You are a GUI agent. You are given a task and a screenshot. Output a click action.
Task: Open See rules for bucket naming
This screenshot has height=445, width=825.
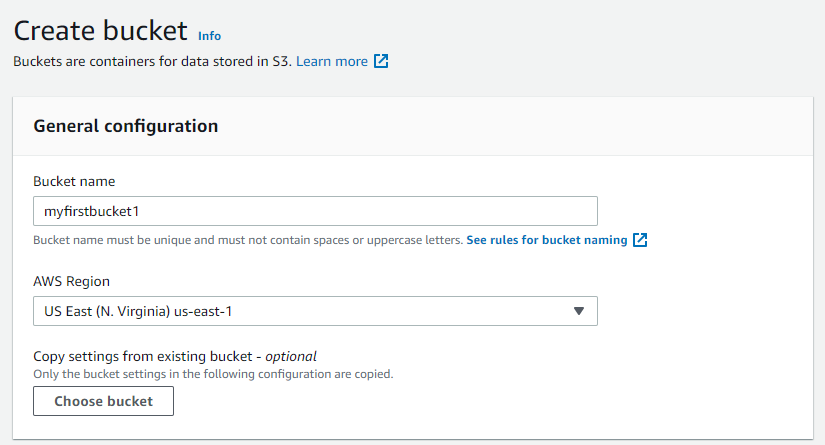(547, 240)
